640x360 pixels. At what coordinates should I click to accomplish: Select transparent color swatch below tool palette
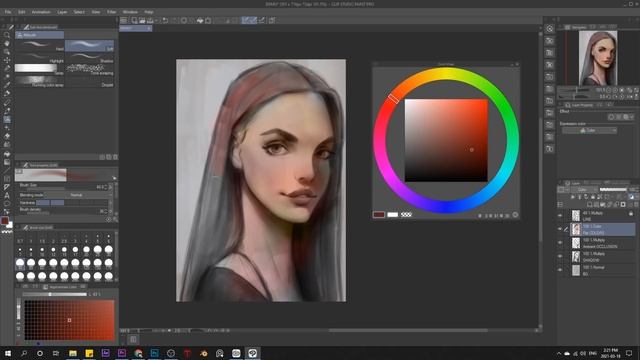[x=7, y=232]
